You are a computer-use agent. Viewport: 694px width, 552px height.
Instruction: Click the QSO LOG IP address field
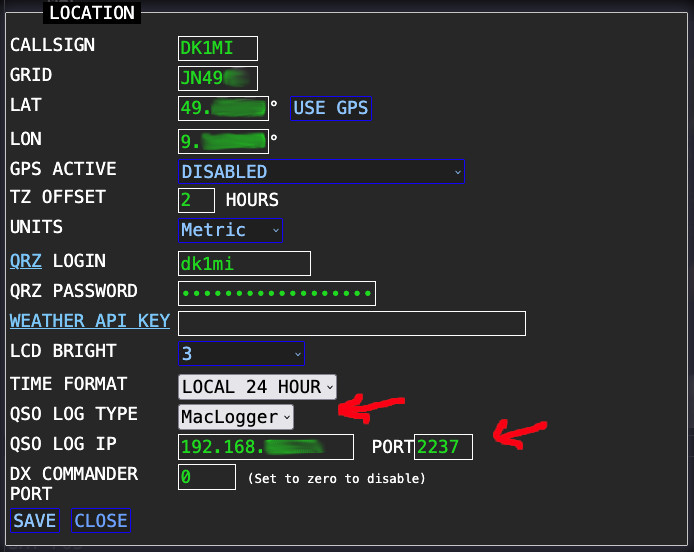(265, 446)
